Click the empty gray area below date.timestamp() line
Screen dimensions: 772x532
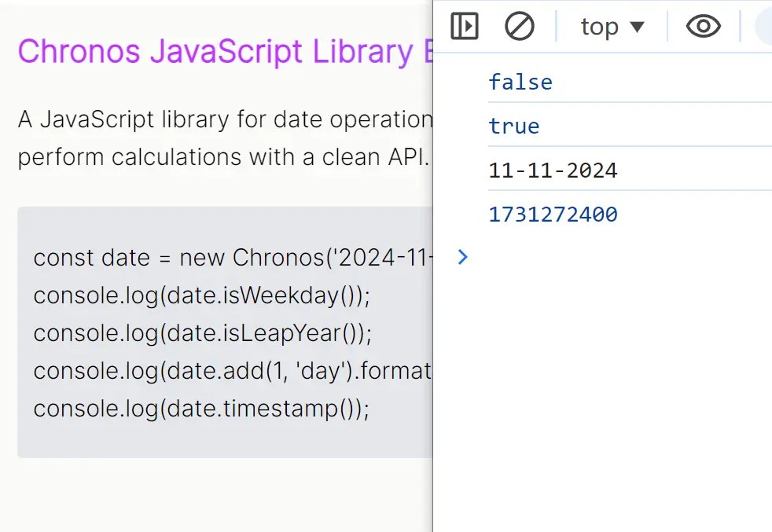pyautogui.click(x=225, y=440)
